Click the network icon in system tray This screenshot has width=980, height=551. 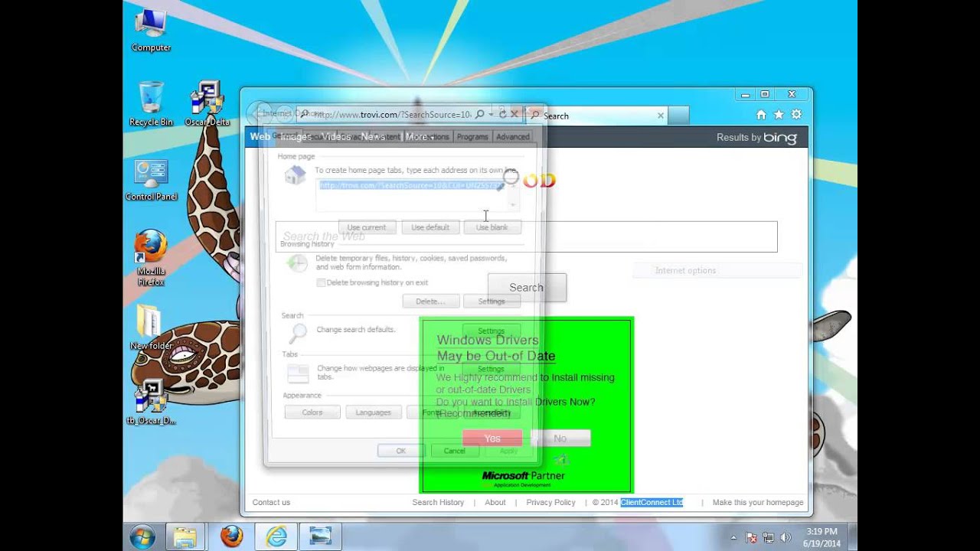coord(769,537)
